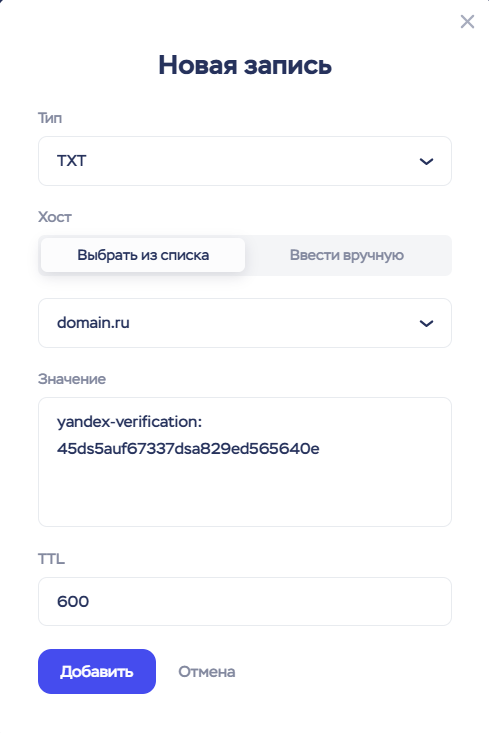Close the Новая запись dialog with X

click(x=467, y=22)
